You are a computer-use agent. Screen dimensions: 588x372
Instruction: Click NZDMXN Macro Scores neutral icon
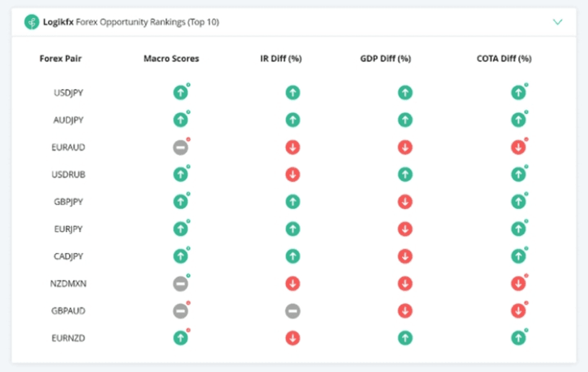(180, 283)
